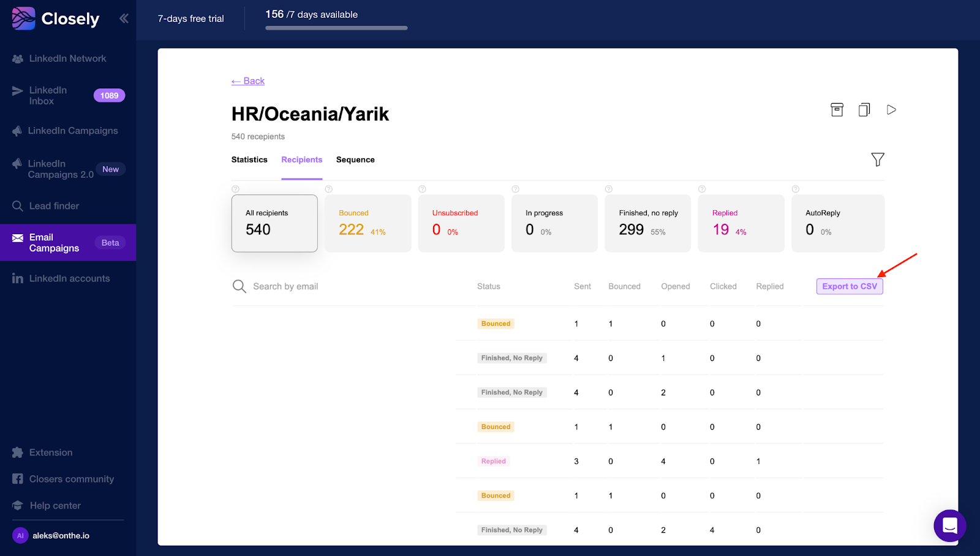
Task: Export recipients to CSV
Action: [849, 286]
